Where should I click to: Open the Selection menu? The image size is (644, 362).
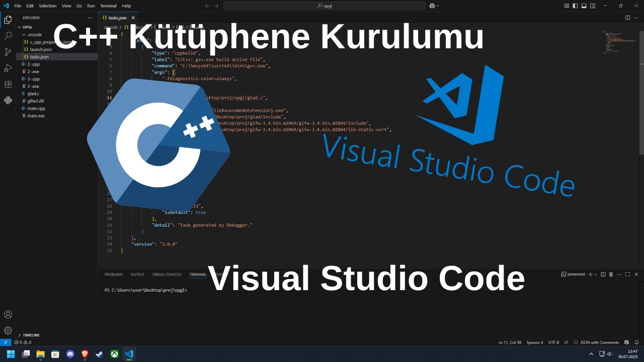pos(48,6)
